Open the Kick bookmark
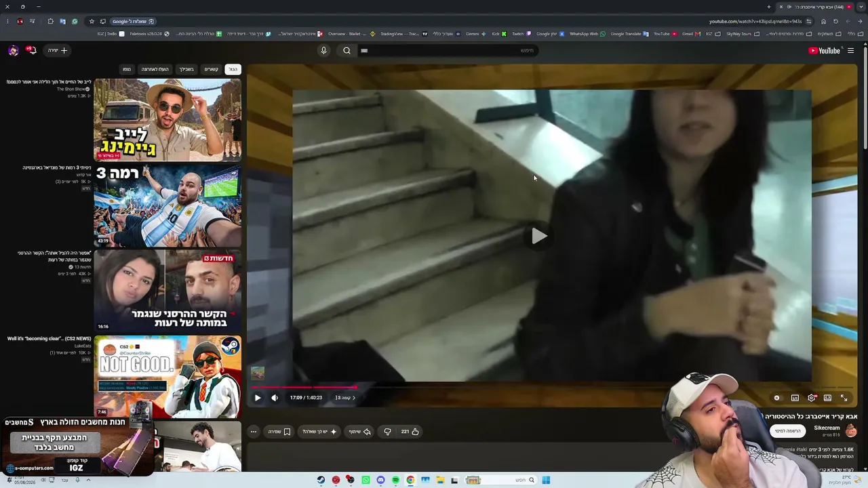 tap(498, 34)
